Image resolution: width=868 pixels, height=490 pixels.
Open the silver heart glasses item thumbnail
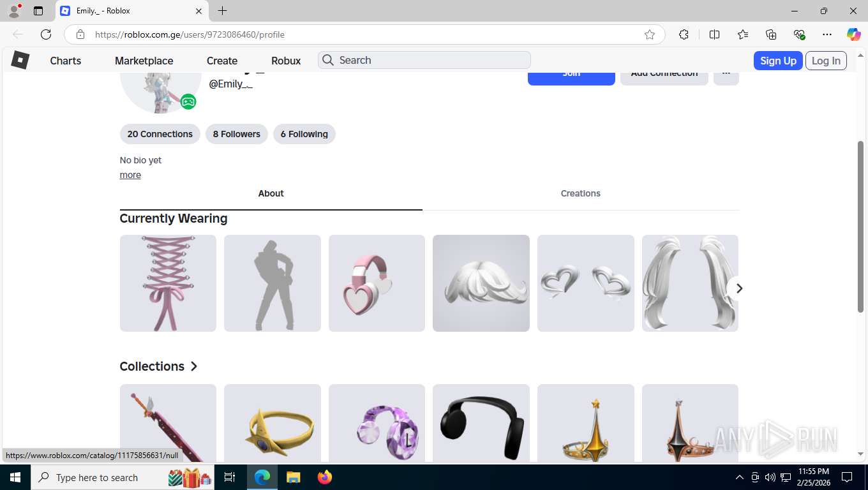(586, 283)
